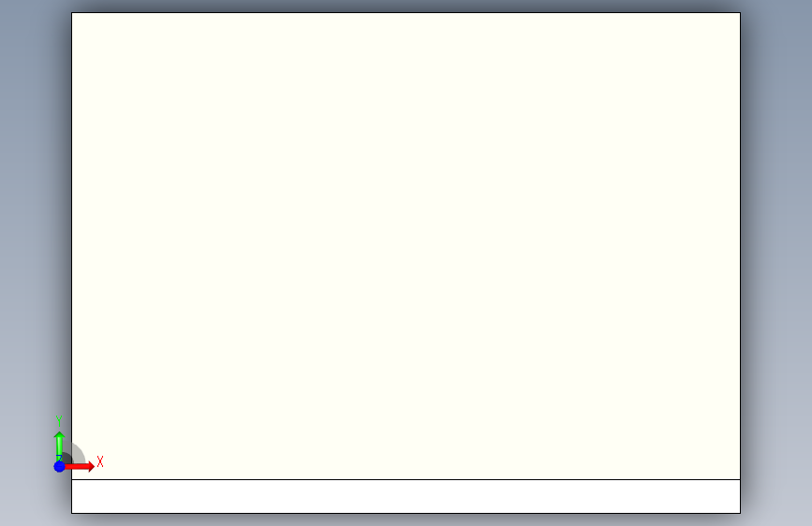The image size is (812, 526).
Task: Pick the bottom-right corner vertex of the model
Action: point(740,513)
